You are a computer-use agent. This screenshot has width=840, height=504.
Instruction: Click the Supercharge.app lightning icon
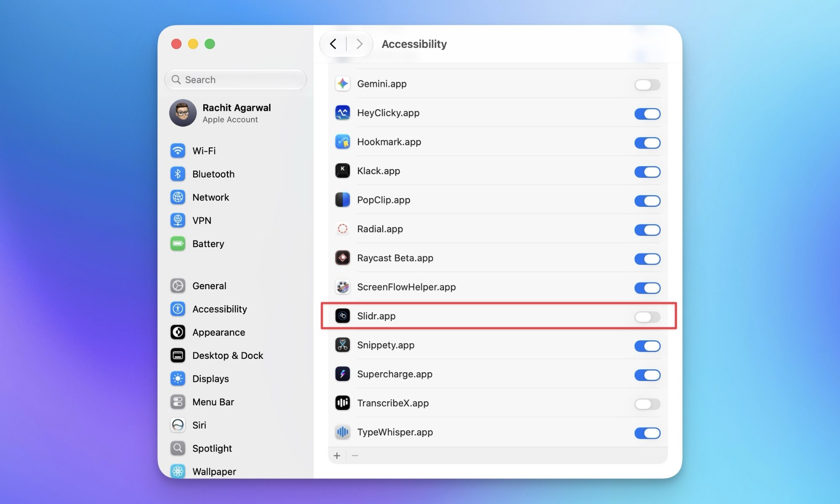pyautogui.click(x=342, y=374)
